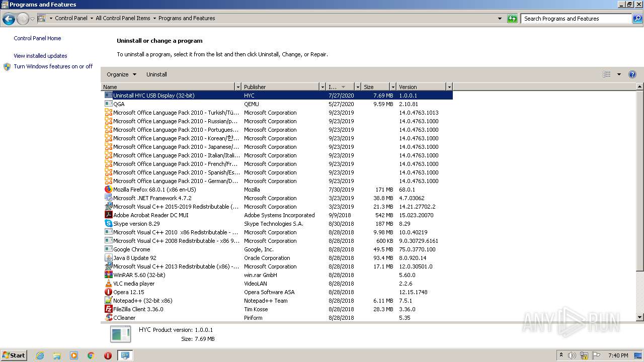Click the Programs and Features breadcrumb
This screenshot has height=362, width=644.
click(187, 18)
